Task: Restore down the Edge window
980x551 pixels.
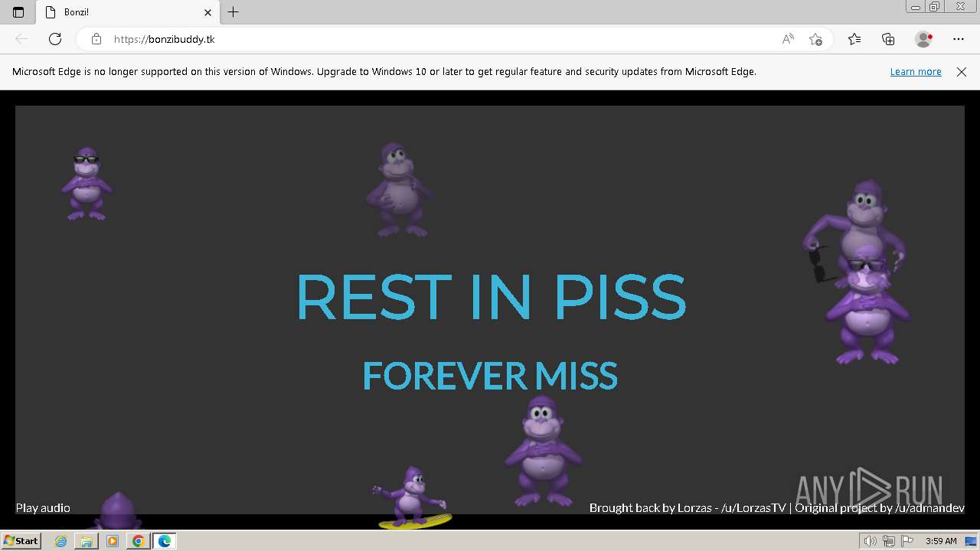Action: [935, 7]
